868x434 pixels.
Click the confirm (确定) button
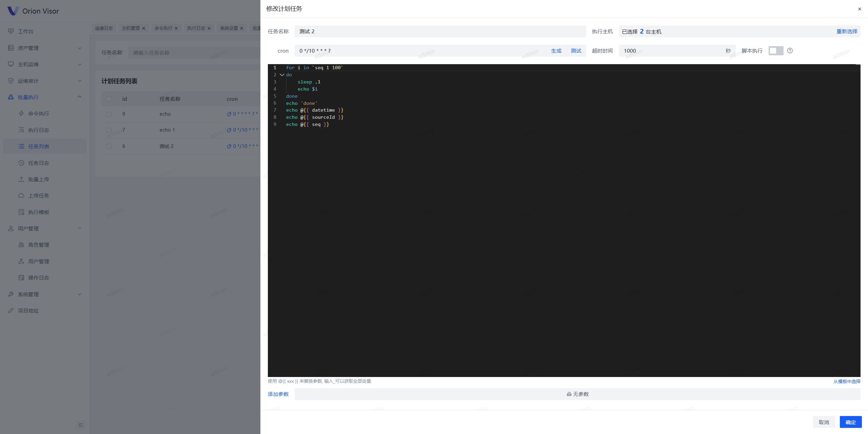[x=850, y=422]
